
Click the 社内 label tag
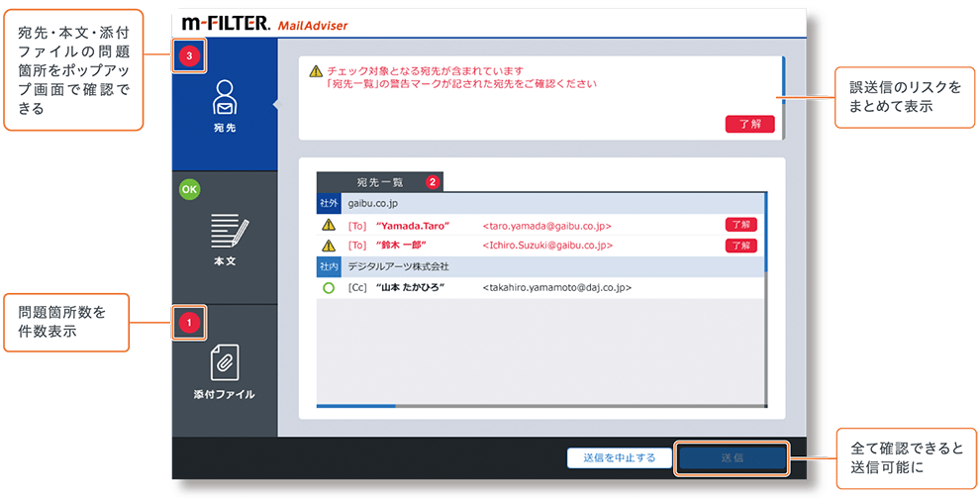click(x=329, y=266)
